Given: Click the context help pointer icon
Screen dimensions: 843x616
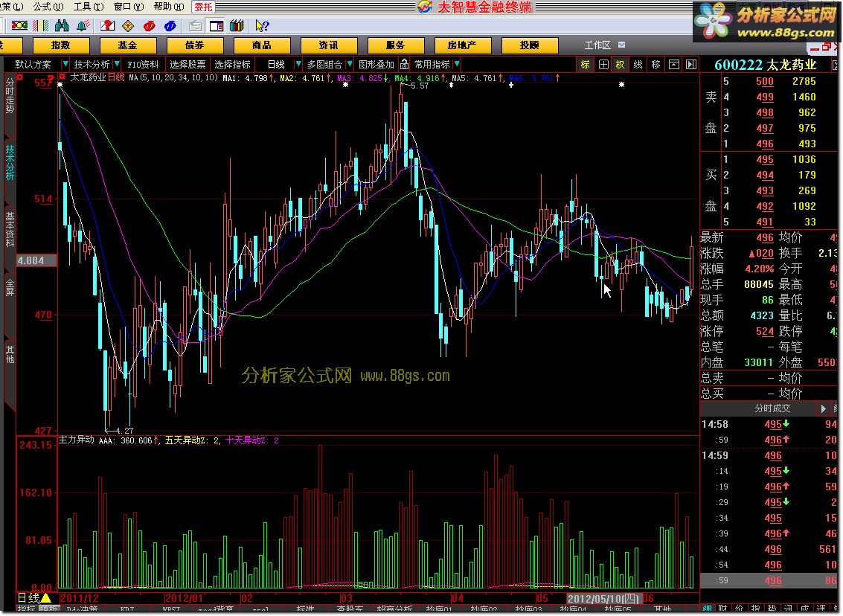Looking at the screenshot, I should coord(262,26).
